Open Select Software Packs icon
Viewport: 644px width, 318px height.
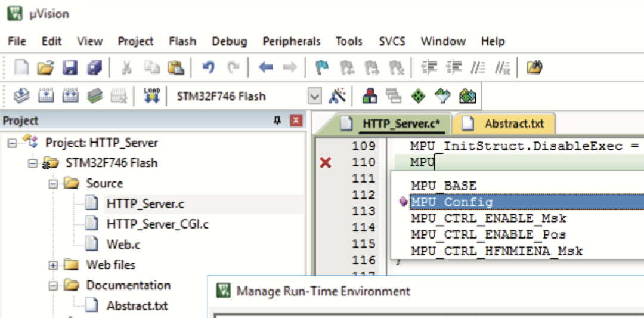(x=442, y=97)
